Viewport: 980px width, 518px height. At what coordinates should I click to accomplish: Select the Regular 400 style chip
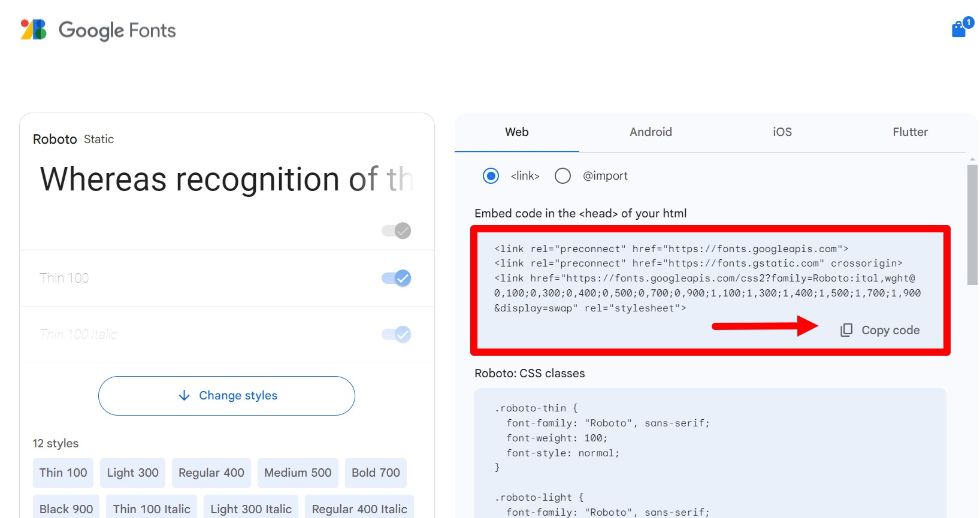(211, 472)
